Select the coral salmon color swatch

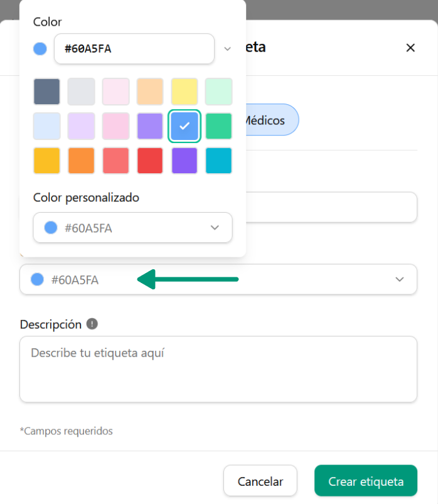click(115, 161)
